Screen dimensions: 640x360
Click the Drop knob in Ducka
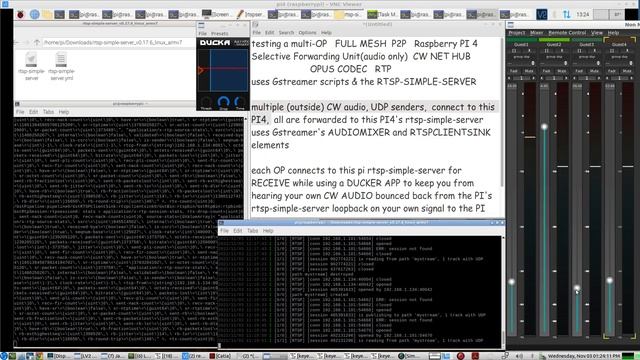point(223,101)
